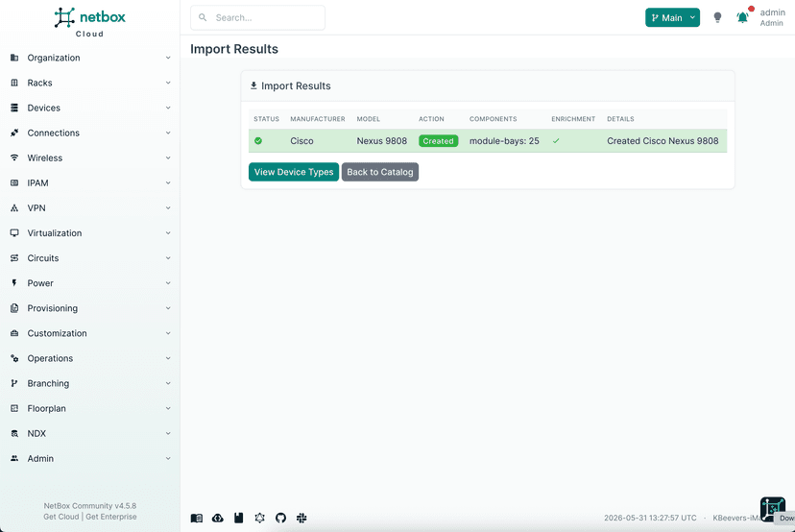Click the search magnifier icon
This screenshot has width=795, height=532.
(203, 17)
